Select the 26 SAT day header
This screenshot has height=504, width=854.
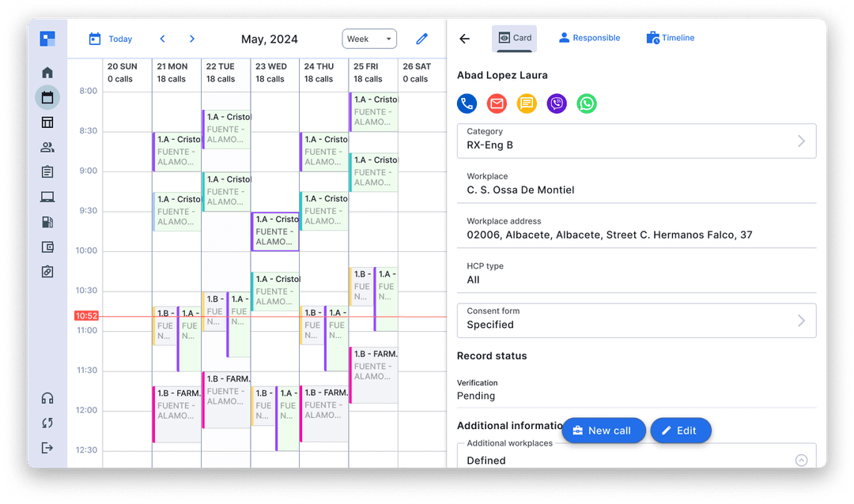pyautogui.click(x=422, y=73)
